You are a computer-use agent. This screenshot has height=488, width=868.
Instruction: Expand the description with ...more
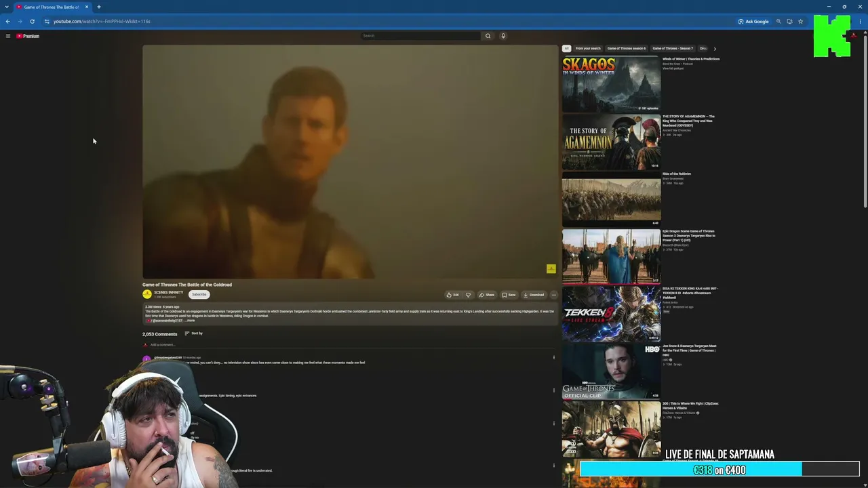[190, 321]
